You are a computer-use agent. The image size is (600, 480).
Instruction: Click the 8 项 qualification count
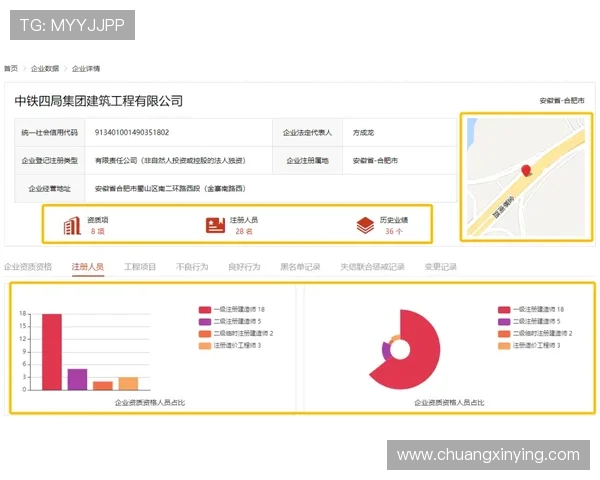pyautogui.click(x=98, y=231)
